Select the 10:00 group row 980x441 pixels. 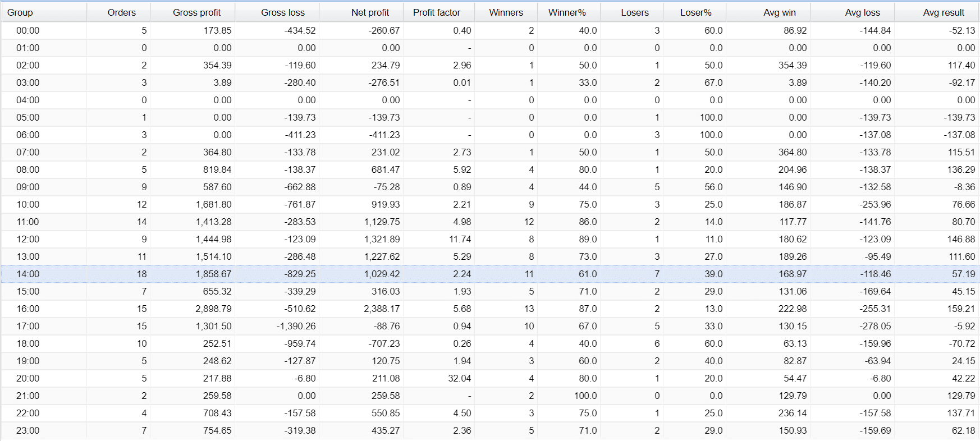pyautogui.click(x=490, y=204)
